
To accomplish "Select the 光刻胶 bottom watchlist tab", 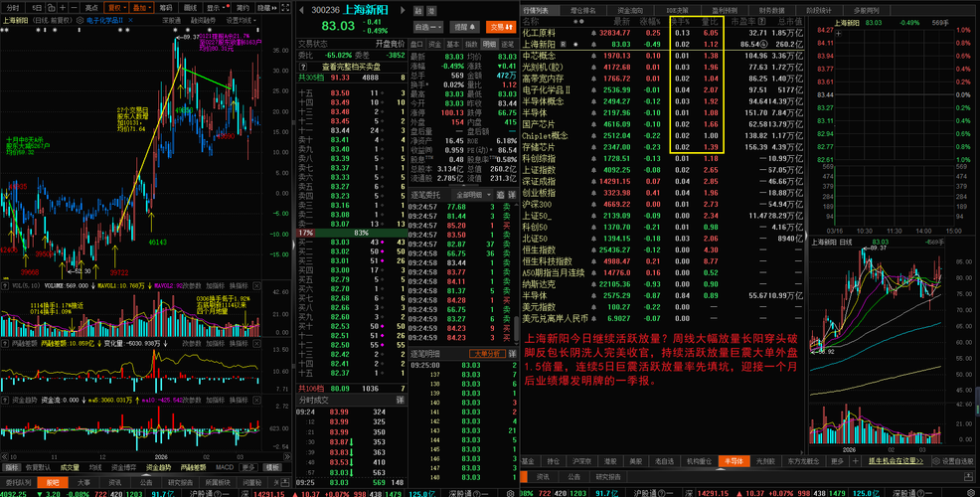I will click(x=765, y=461).
